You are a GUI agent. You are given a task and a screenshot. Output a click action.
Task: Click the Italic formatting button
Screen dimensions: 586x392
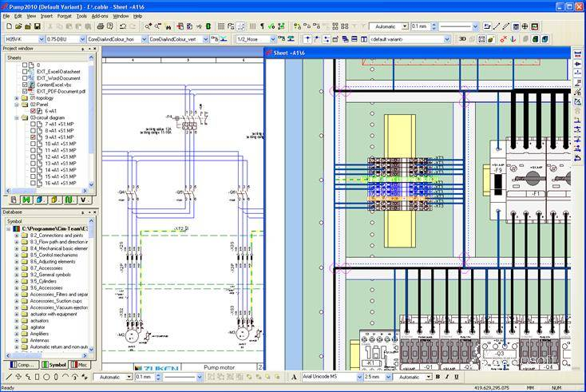click(x=448, y=377)
